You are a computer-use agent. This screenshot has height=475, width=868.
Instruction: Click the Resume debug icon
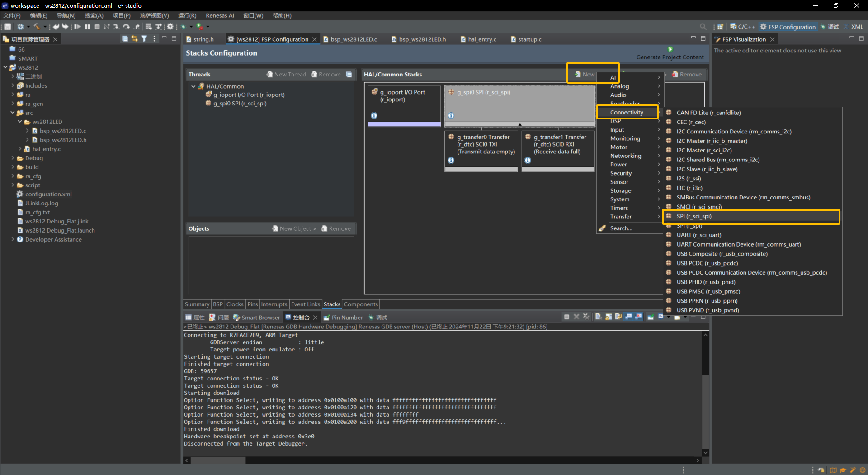pyautogui.click(x=77, y=27)
